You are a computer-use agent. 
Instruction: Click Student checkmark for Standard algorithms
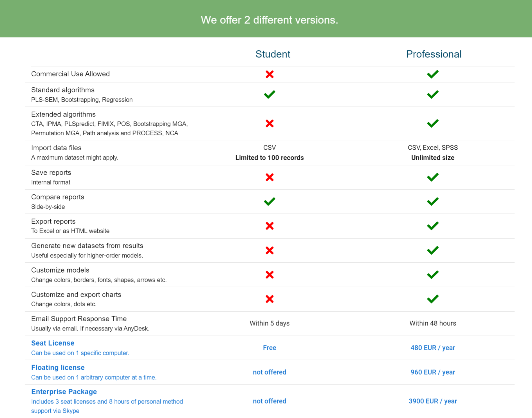tap(270, 95)
